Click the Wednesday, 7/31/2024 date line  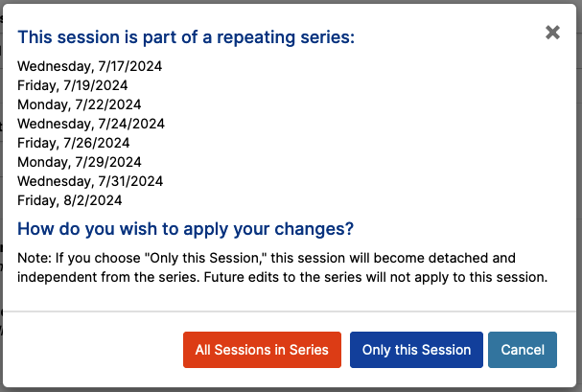90,181
